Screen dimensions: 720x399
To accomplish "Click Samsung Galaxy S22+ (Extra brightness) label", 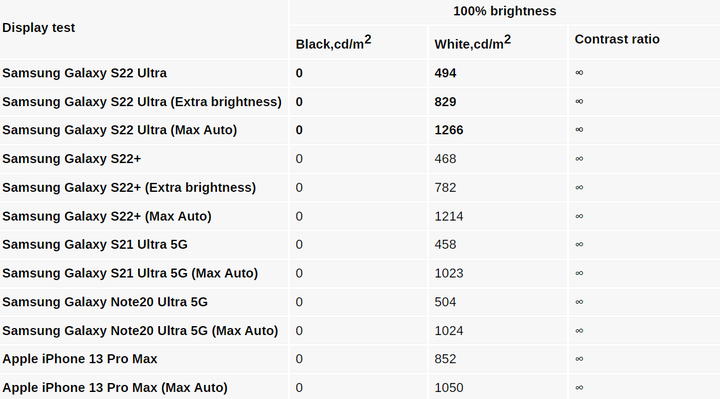I will click(129, 187).
